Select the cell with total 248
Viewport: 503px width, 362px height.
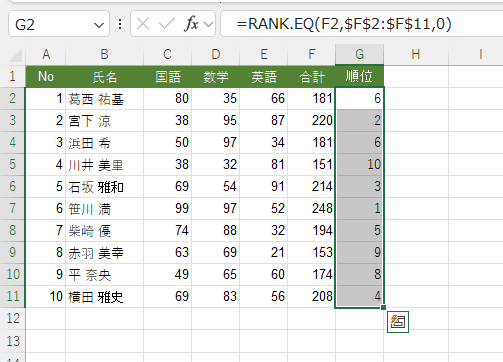point(311,208)
